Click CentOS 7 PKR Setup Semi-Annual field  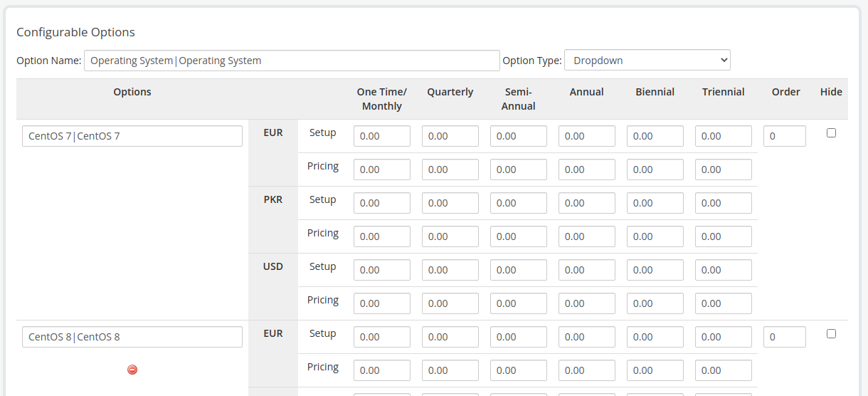click(x=519, y=203)
